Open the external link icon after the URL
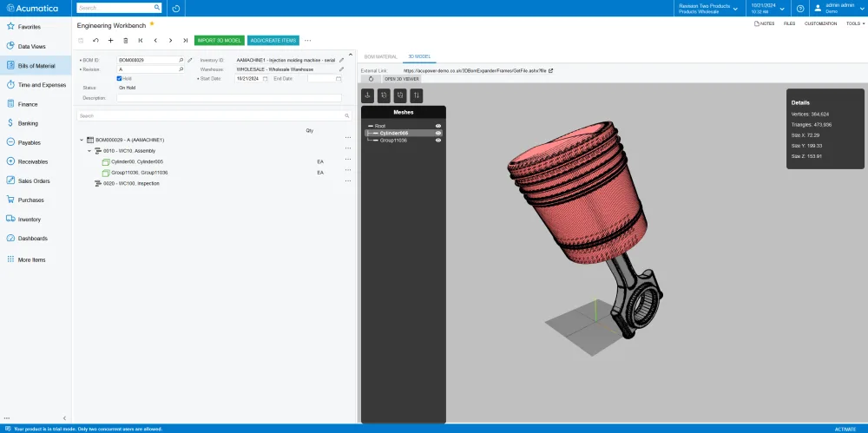The image size is (868, 433). [550, 70]
